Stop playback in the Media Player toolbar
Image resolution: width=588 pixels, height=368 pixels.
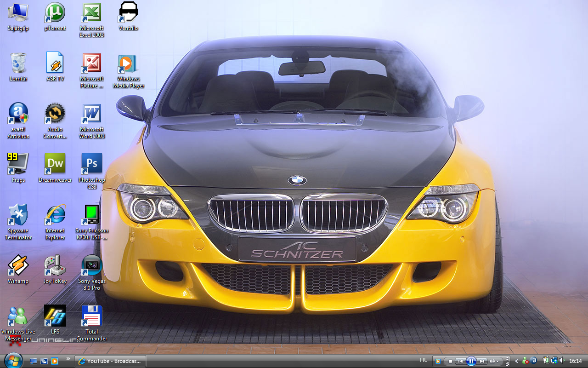450,361
